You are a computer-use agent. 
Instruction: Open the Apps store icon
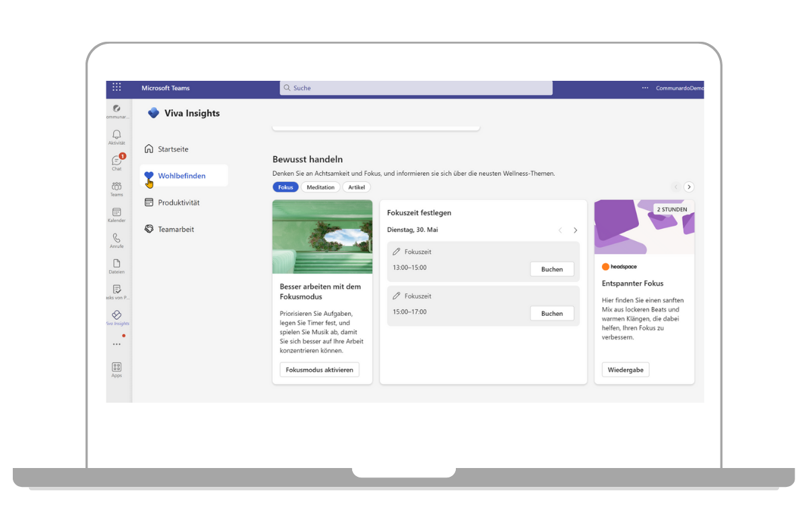116,369
